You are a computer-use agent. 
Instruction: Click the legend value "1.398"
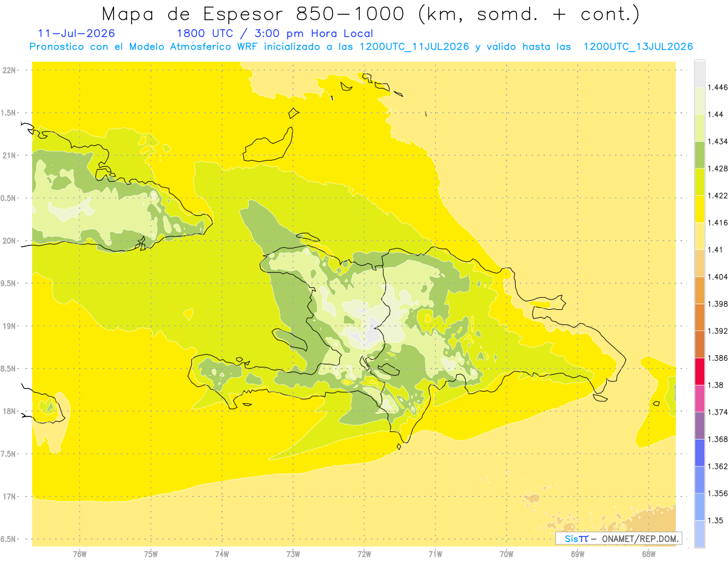coord(718,304)
